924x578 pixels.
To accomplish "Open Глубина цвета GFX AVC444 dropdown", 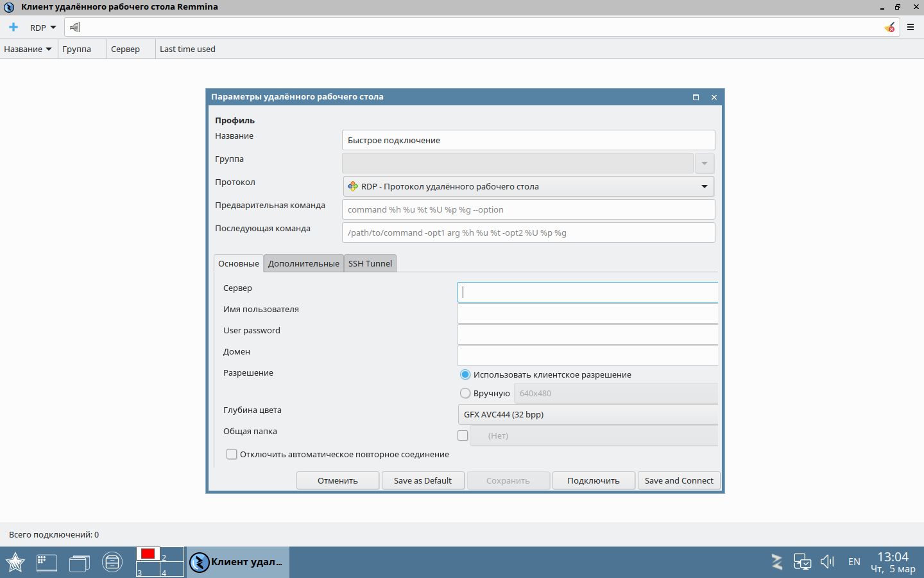I will (x=588, y=414).
